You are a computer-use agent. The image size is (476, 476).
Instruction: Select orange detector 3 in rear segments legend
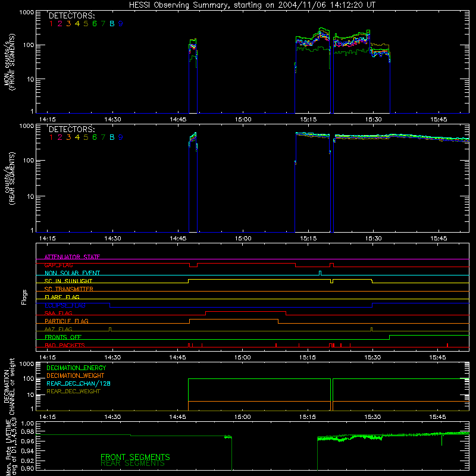(68, 137)
